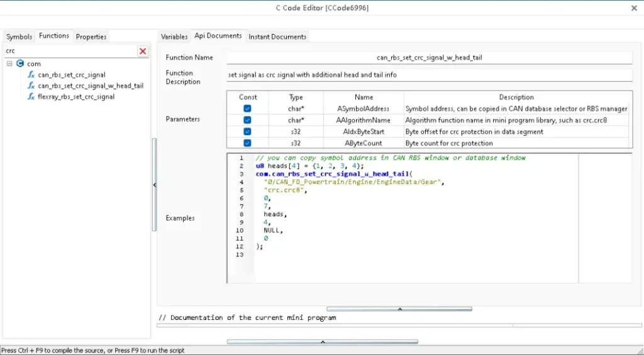Uncheck Const checkbox for AByteCount parameter
This screenshot has width=644, height=355.
247,143
